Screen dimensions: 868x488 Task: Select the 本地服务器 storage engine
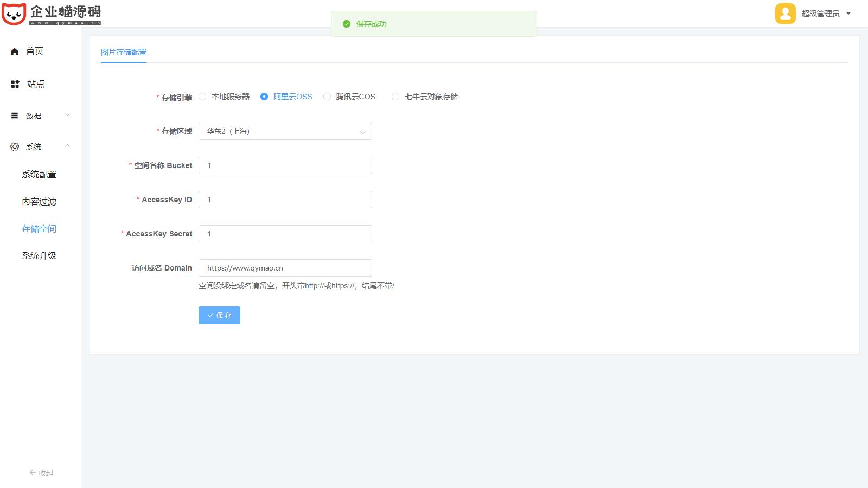coord(202,97)
